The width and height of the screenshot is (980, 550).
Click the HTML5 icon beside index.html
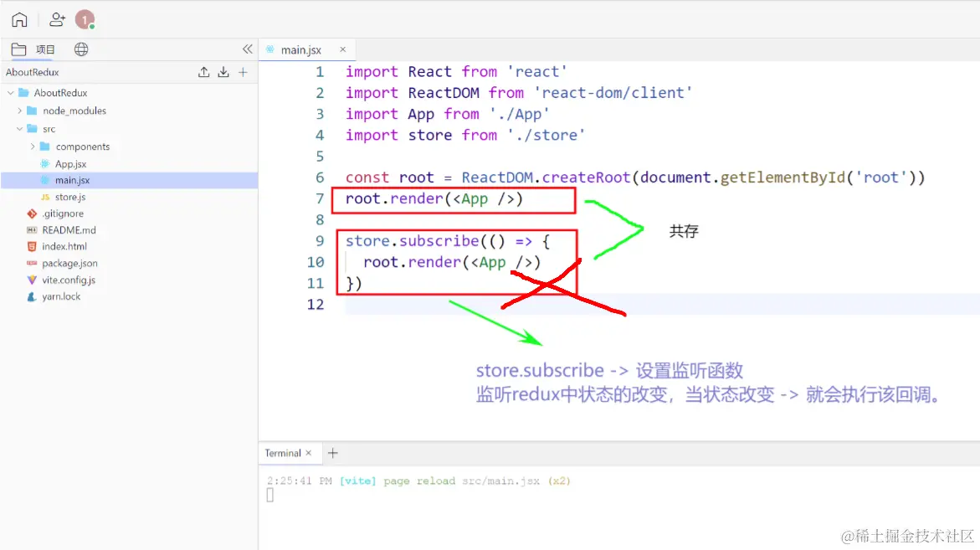point(32,246)
